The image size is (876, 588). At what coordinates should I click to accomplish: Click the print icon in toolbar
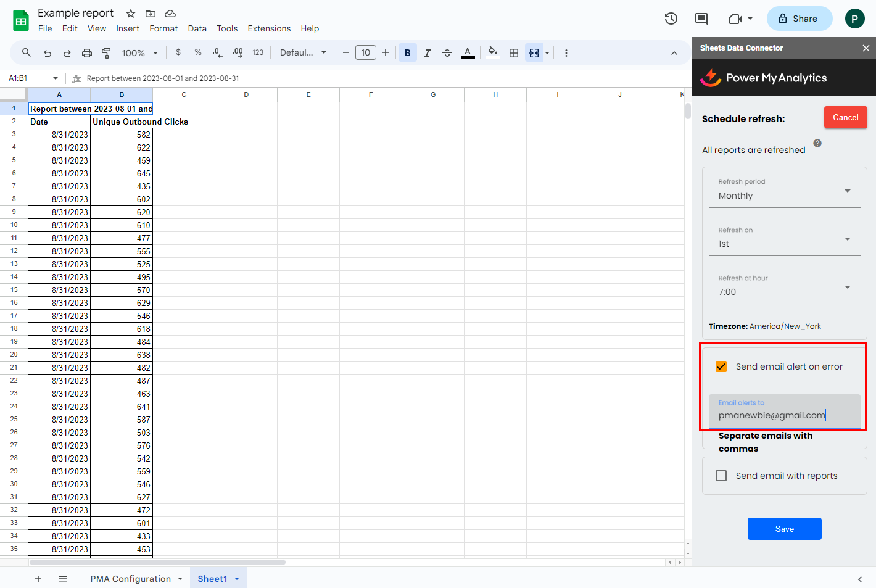point(87,53)
